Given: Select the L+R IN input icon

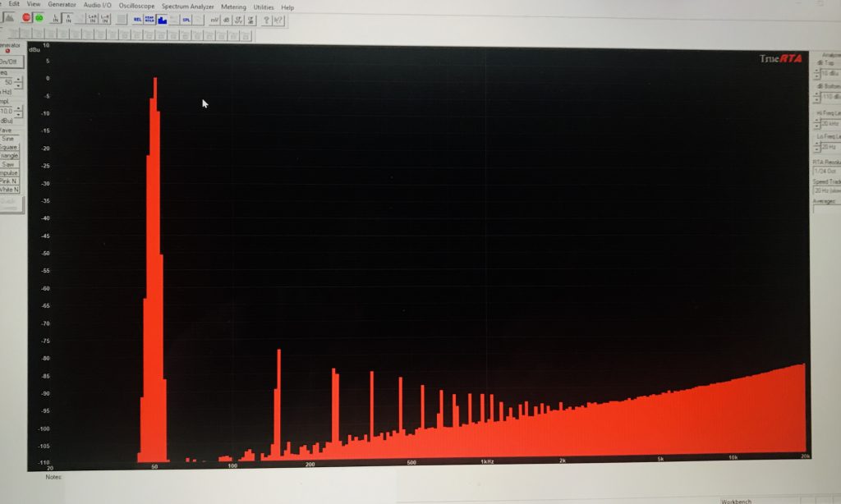Looking at the screenshot, I should pos(92,20).
